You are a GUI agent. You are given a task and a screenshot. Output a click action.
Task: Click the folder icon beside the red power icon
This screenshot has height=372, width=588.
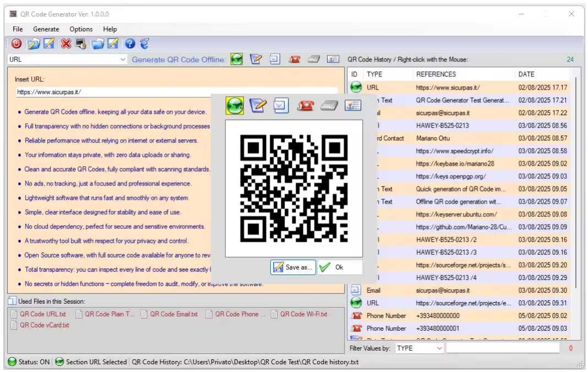pyautogui.click(x=34, y=44)
